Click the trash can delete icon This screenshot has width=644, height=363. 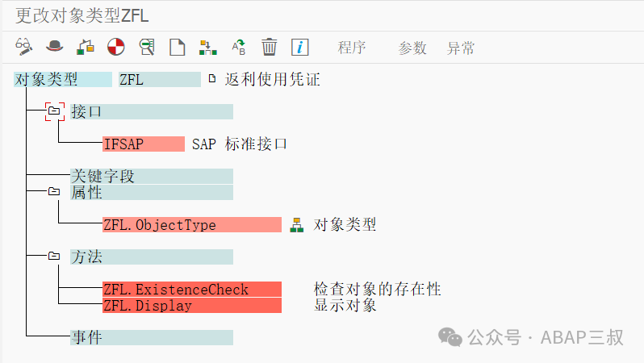[x=270, y=47]
